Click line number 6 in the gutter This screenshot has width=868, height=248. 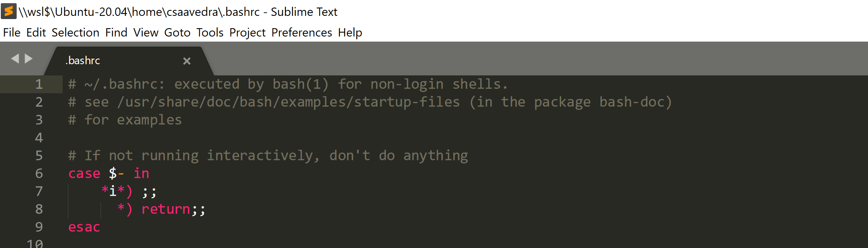pos(39,173)
